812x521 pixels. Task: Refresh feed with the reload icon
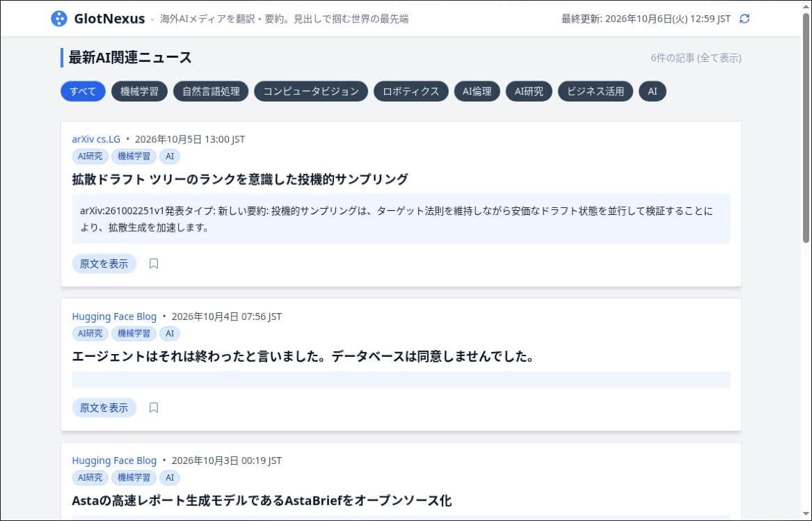click(745, 19)
